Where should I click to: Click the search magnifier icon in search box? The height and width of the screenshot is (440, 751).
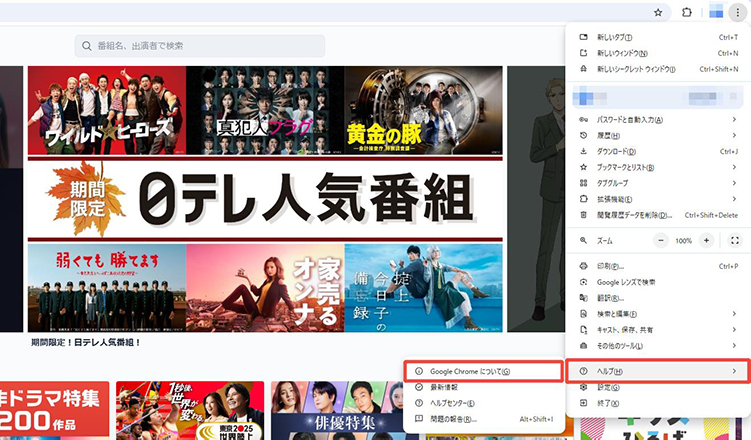click(x=87, y=46)
